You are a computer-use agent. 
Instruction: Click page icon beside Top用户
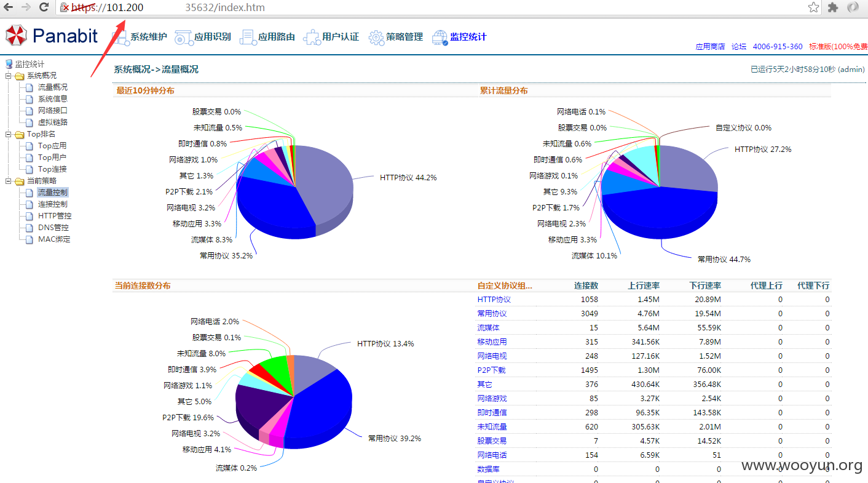29,158
